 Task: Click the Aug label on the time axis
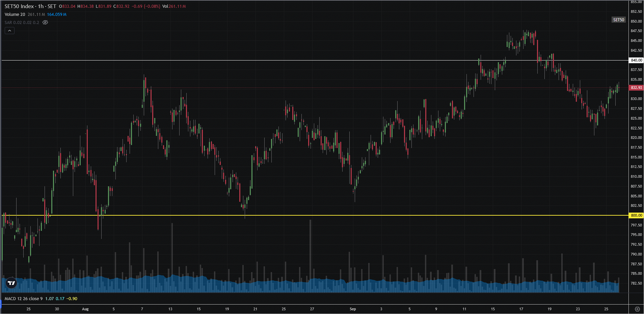[x=85, y=309]
